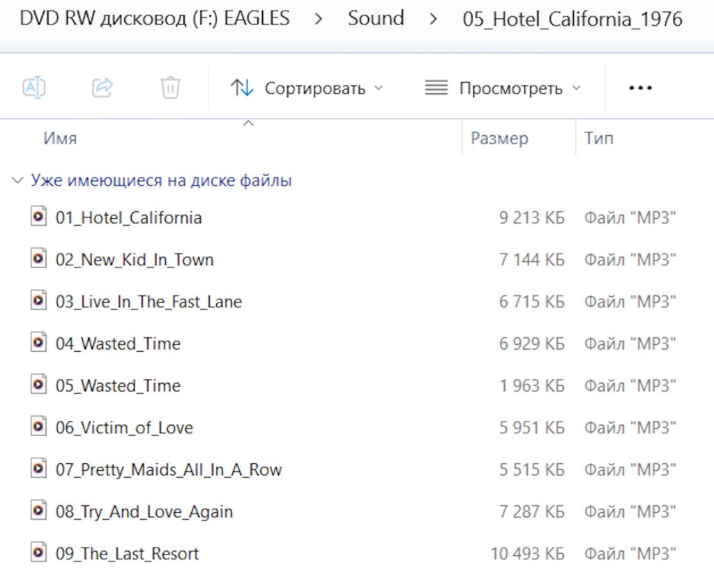
Task: Click MP3 icon of 09_The_Last_Resort
Action: point(39,552)
